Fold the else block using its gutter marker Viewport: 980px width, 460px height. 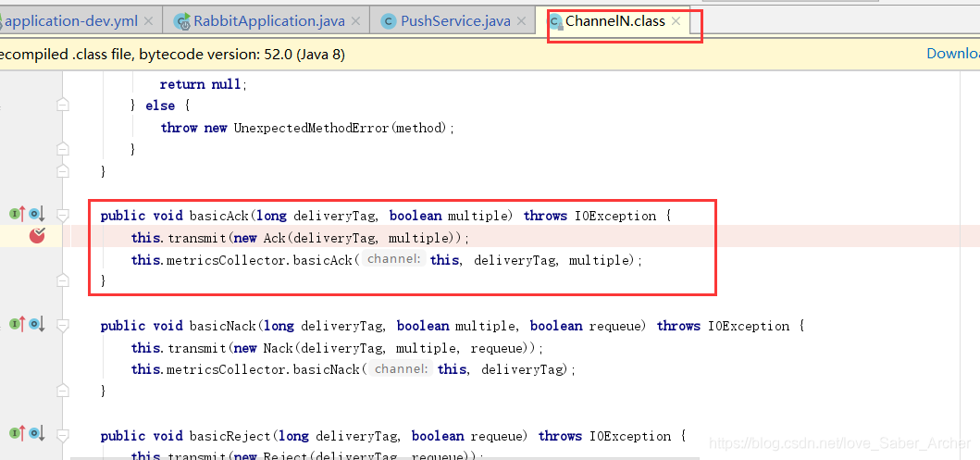[x=63, y=106]
